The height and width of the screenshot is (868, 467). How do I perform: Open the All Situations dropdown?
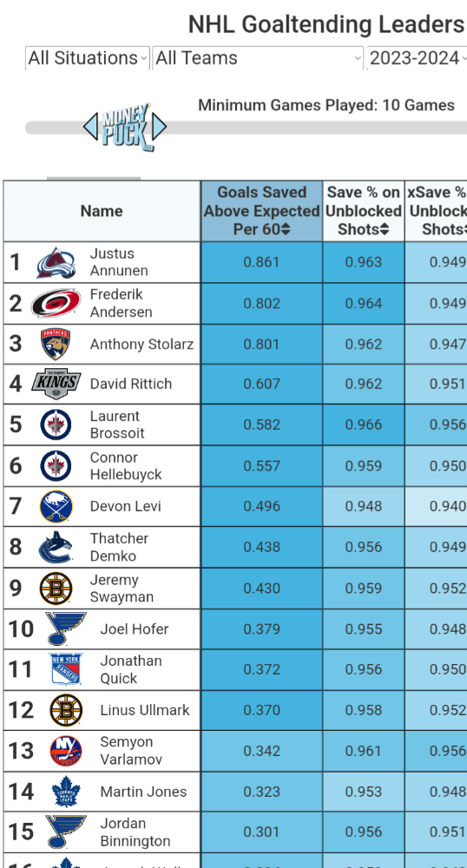(x=88, y=58)
